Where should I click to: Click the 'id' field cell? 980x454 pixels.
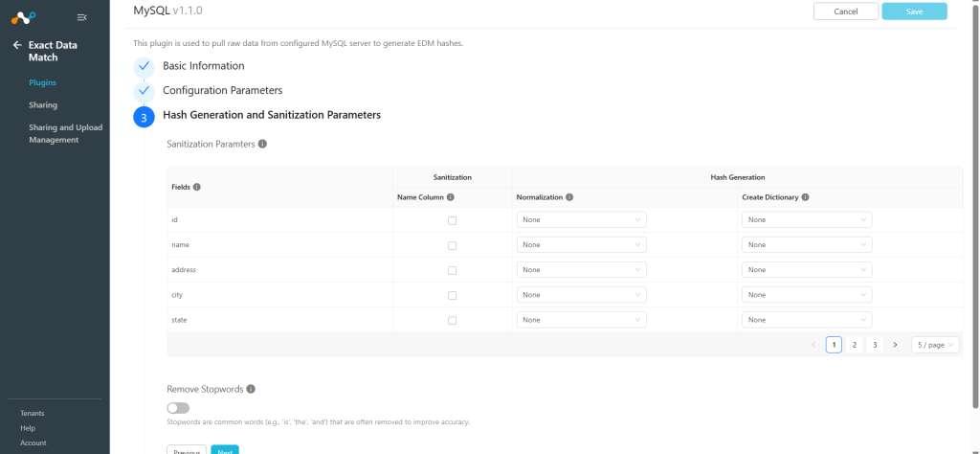(x=279, y=219)
